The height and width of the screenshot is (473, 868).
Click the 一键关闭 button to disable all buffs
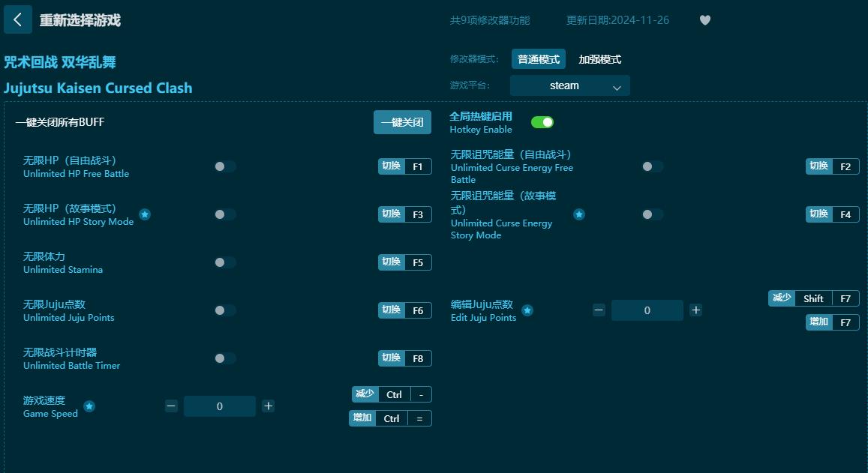402,121
